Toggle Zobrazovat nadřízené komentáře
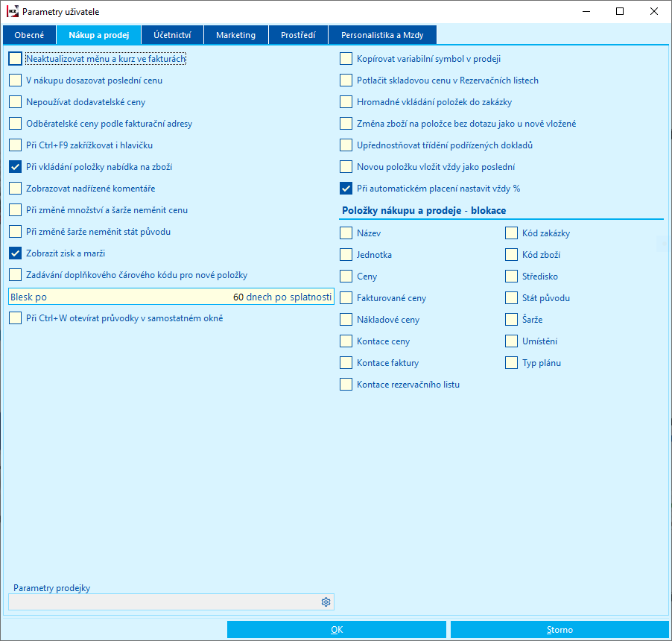The height and width of the screenshot is (641, 672). click(x=16, y=189)
